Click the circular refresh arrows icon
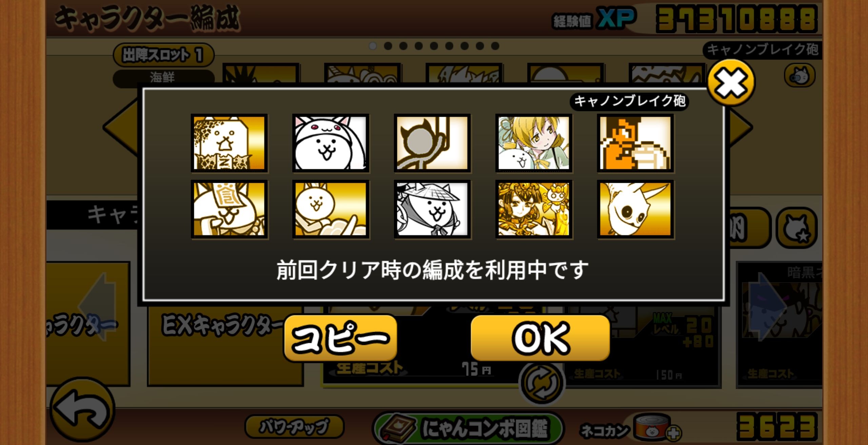868x445 pixels. pos(541,383)
